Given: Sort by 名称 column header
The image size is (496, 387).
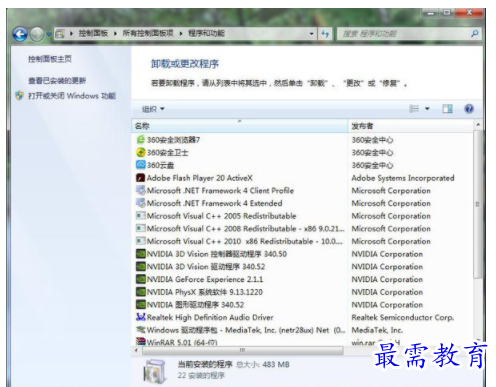Looking at the screenshot, I should (240, 126).
